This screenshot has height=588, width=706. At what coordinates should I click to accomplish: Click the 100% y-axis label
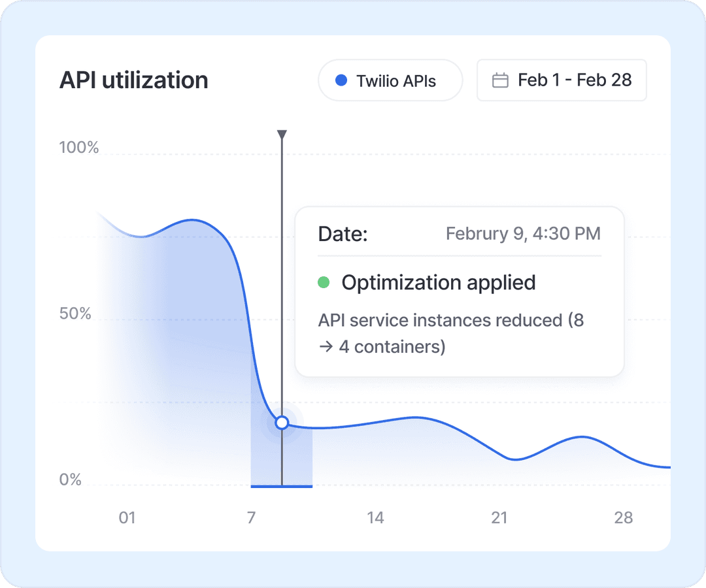point(79,148)
